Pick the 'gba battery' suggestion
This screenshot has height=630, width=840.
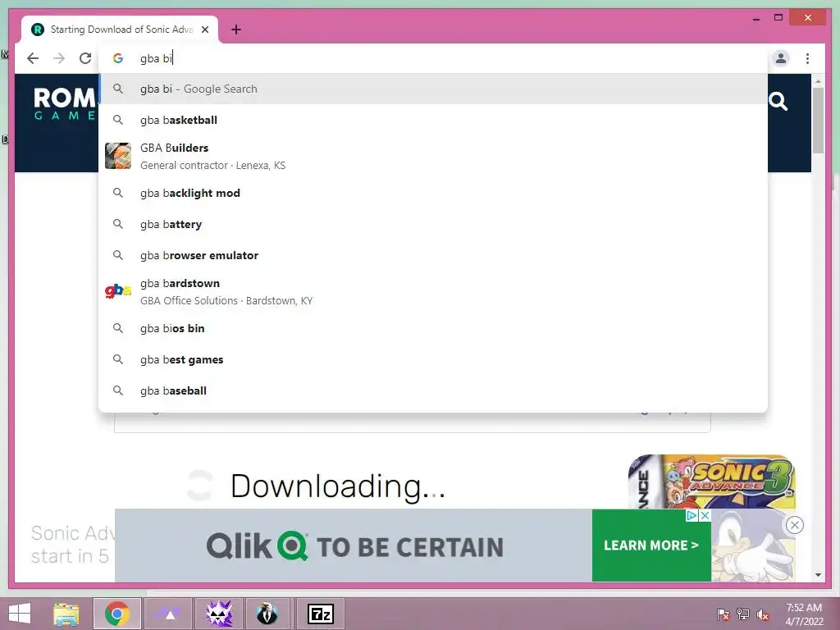coord(433,224)
